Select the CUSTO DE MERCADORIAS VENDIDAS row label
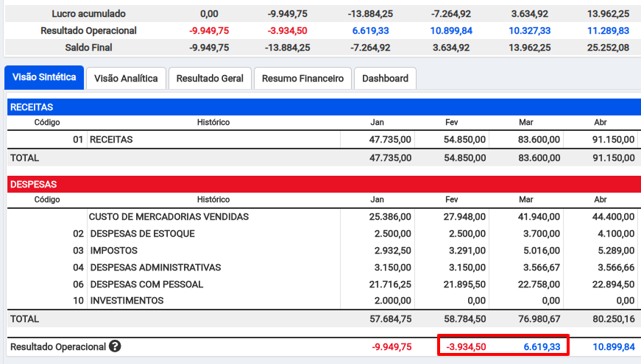641x364 pixels. (x=169, y=217)
